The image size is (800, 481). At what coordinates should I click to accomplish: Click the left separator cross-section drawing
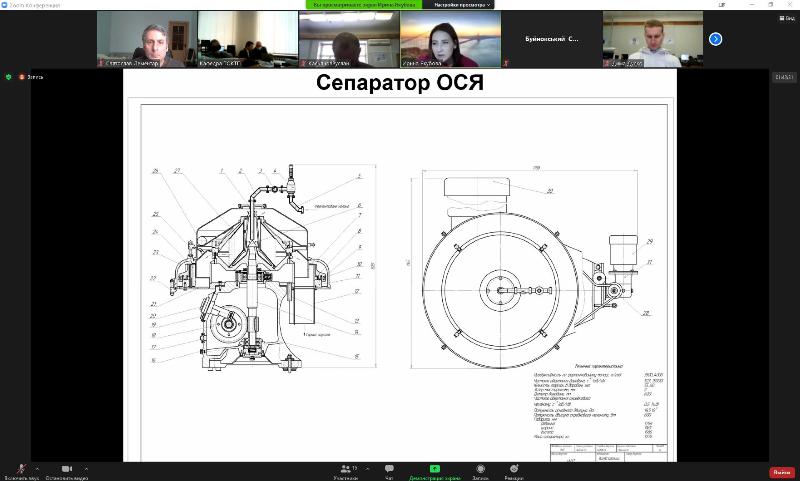click(263, 267)
